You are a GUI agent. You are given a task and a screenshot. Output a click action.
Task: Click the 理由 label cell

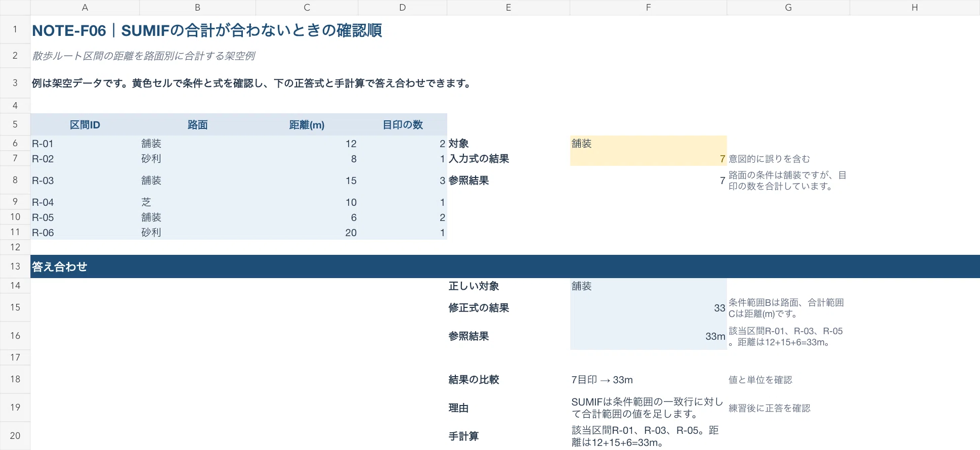(x=508, y=408)
